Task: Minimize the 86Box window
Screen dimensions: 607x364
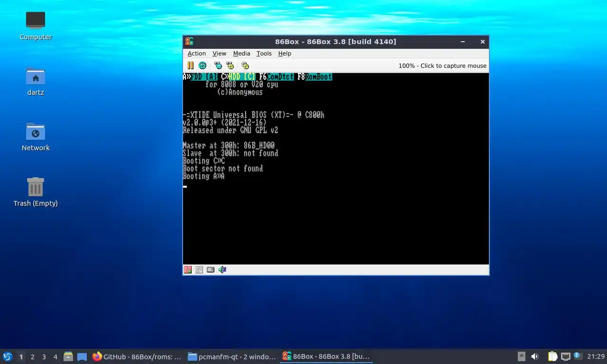Action: (x=463, y=42)
